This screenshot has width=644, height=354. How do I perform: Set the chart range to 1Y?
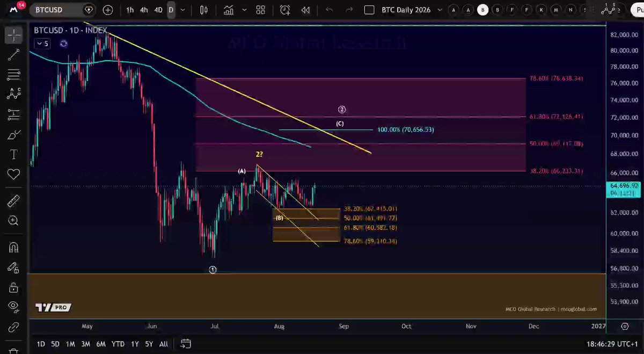click(135, 344)
